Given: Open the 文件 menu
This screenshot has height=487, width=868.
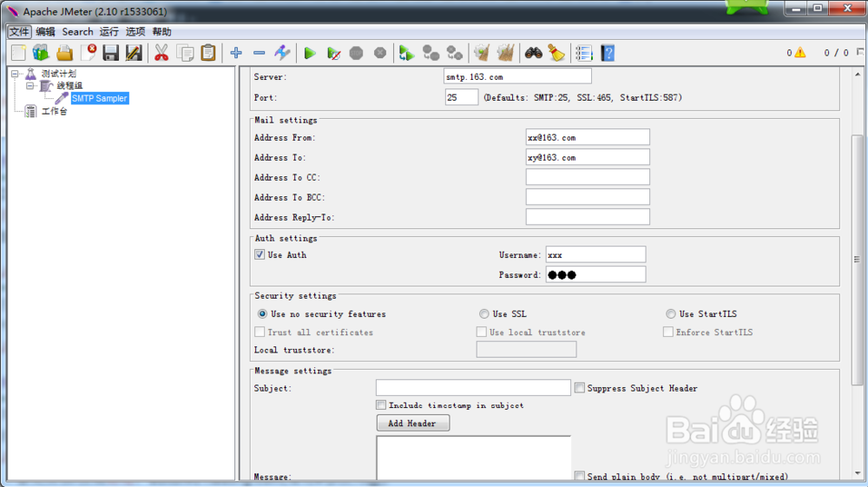Looking at the screenshot, I should pyautogui.click(x=19, y=31).
